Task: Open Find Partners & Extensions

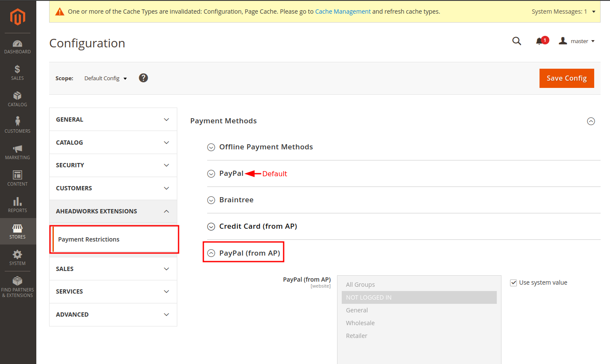Action: 18,287
